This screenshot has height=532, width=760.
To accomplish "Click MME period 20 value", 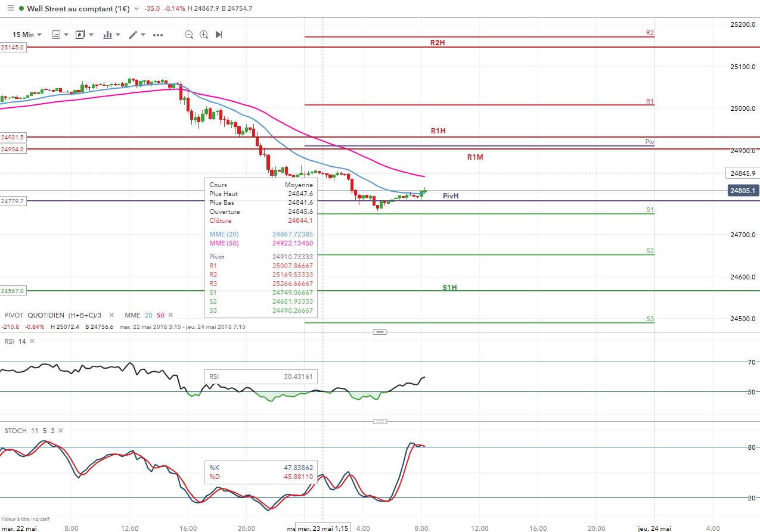I will click(148, 315).
